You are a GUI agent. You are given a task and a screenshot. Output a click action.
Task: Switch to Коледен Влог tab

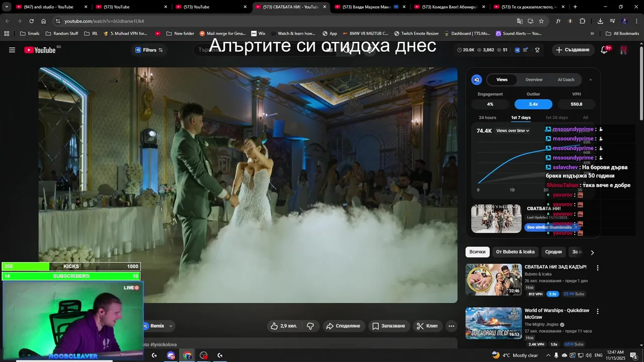[x=449, y=7]
